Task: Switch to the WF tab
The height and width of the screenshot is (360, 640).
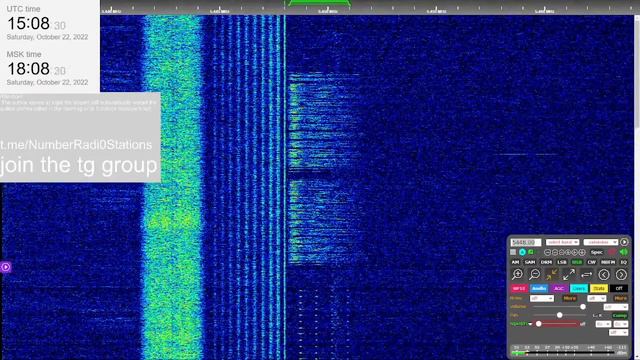Action: pos(519,289)
